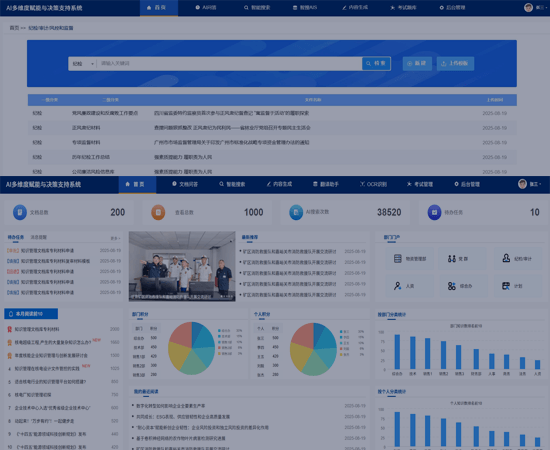
Task: Focus the keyword search input field
Action: [229, 63]
